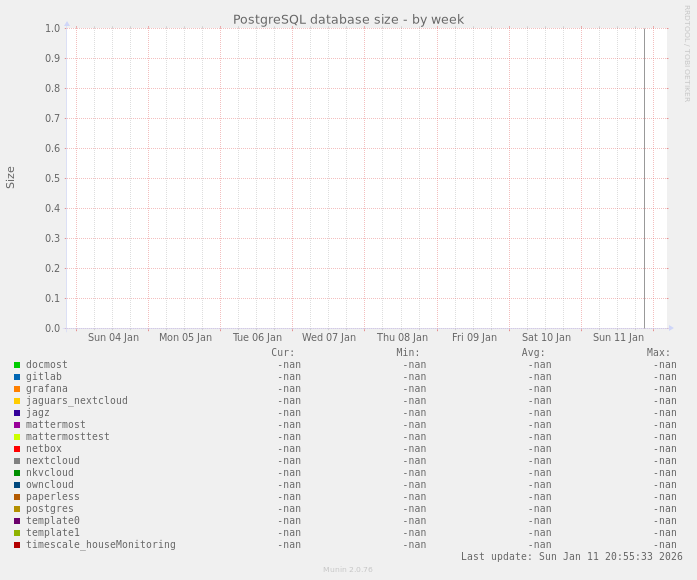Click the mattermosttest legend label
The image size is (697, 580).
point(68,437)
